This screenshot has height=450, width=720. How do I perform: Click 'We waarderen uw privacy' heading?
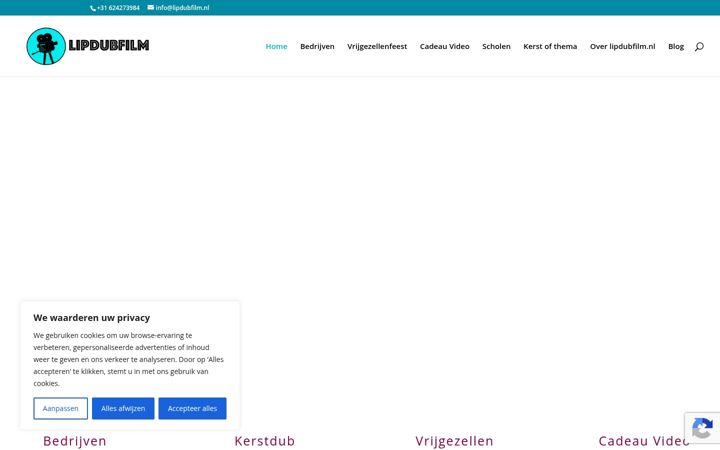coord(92,318)
